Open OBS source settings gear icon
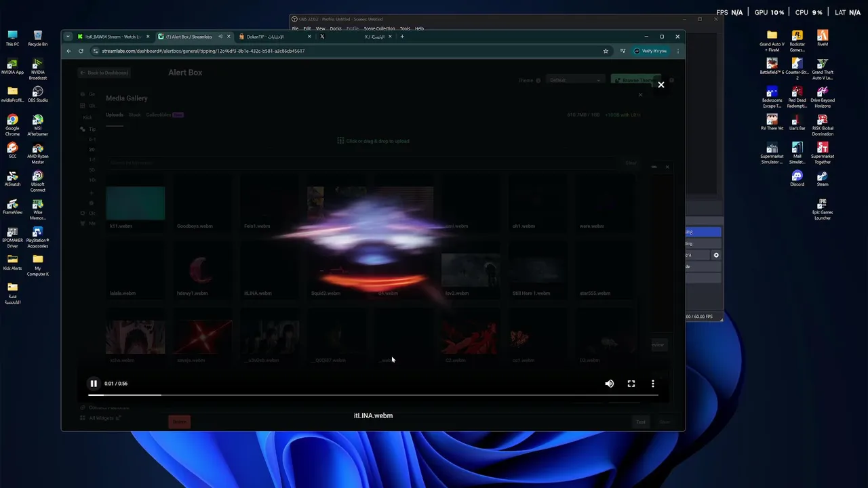Viewport: 868px width, 488px height. click(716, 255)
